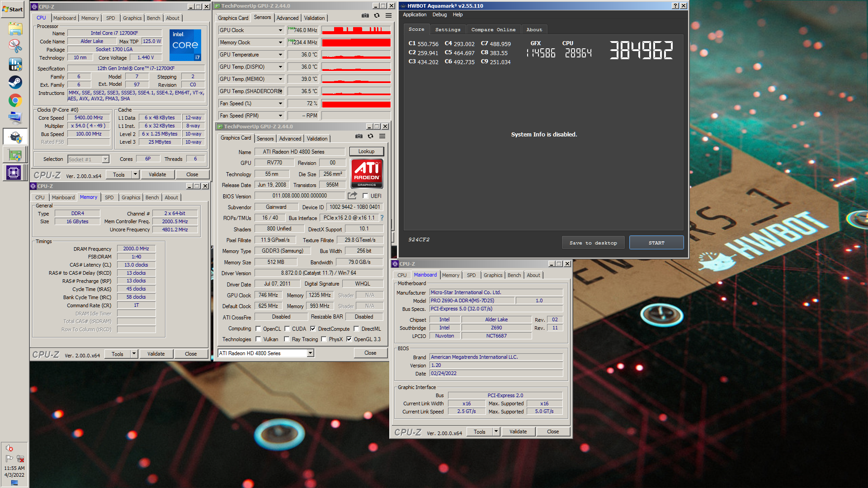Open File Explorer from the taskbar
Viewport: 868px width, 488px height.
point(15,29)
